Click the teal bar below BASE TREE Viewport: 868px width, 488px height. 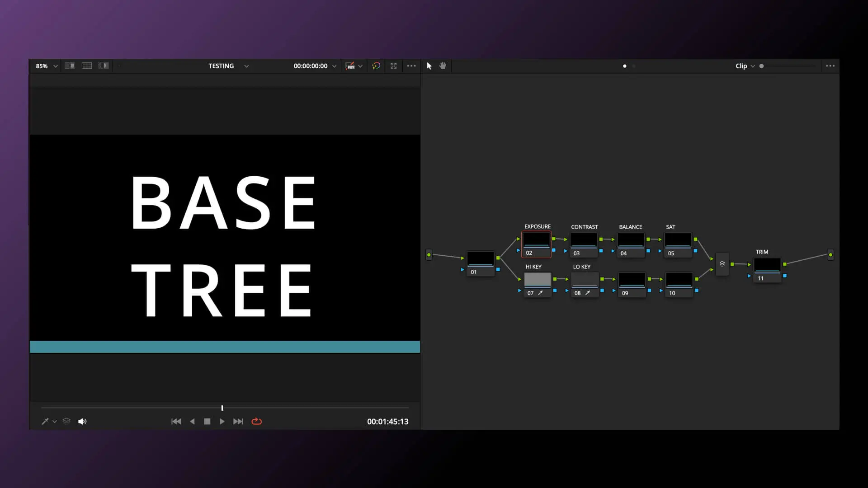225,347
